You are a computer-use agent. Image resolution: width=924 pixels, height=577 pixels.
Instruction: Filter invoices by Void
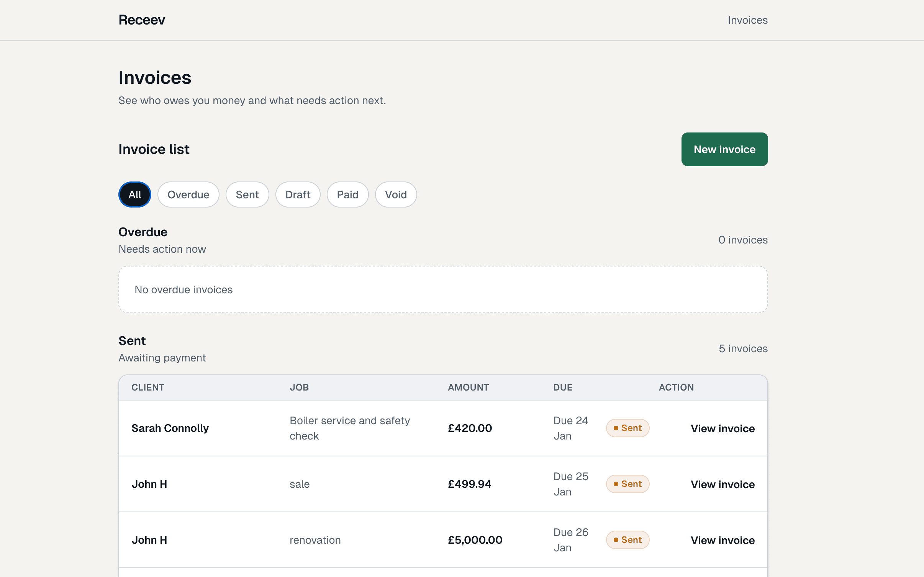click(x=395, y=194)
